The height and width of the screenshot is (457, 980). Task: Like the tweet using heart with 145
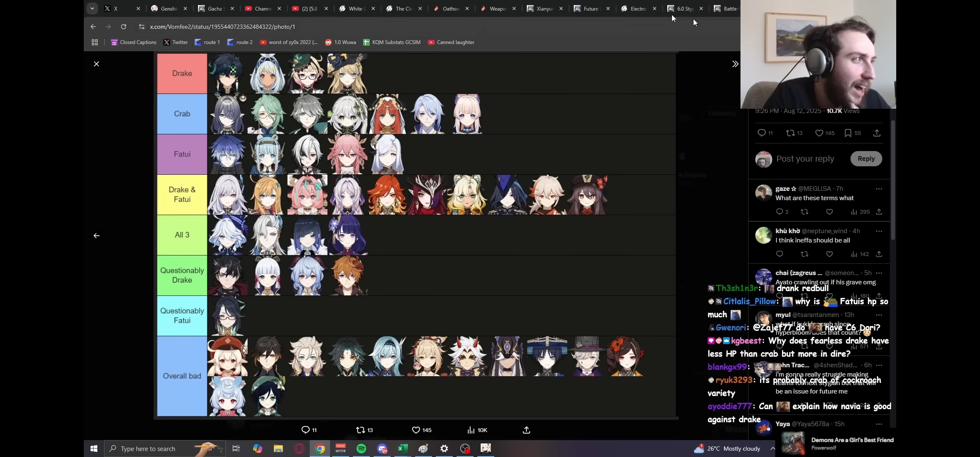(819, 133)
